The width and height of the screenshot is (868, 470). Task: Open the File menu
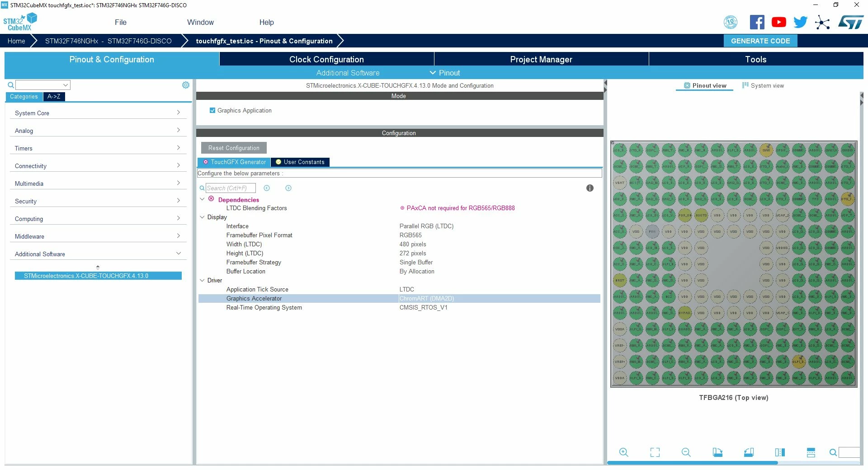(121, 22)
